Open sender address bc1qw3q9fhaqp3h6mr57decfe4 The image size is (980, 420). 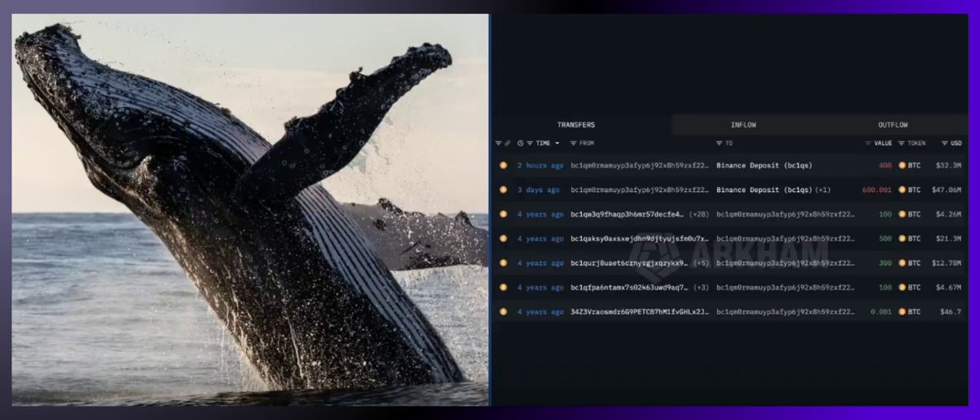[628, 214]
